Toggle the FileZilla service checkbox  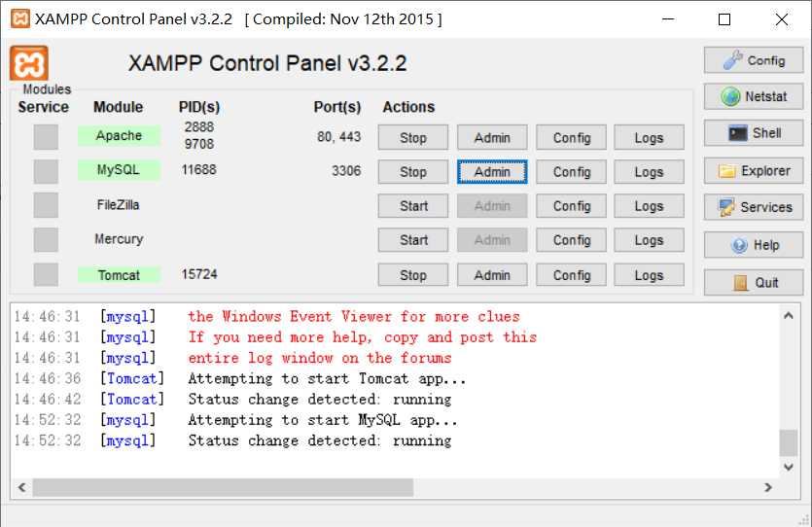(x=46, y=205)
